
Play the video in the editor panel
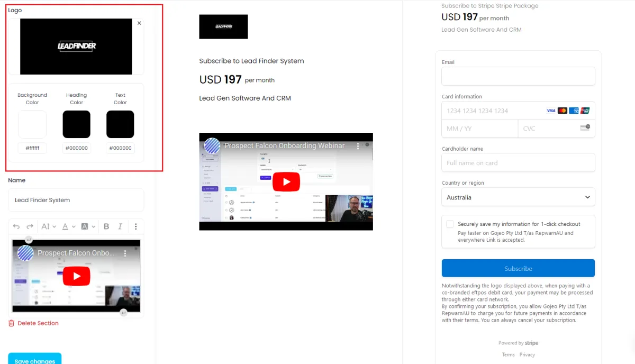pos(77,276)
